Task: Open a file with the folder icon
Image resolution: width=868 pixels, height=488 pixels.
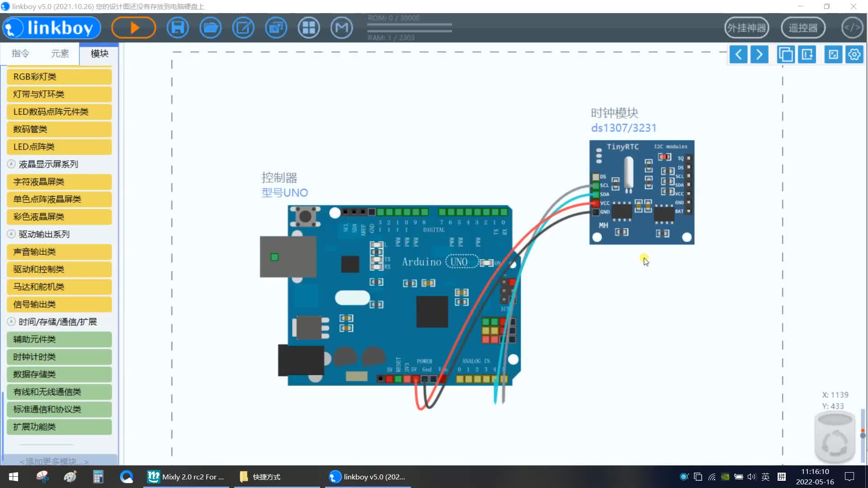Action: (x=211, y=28)
